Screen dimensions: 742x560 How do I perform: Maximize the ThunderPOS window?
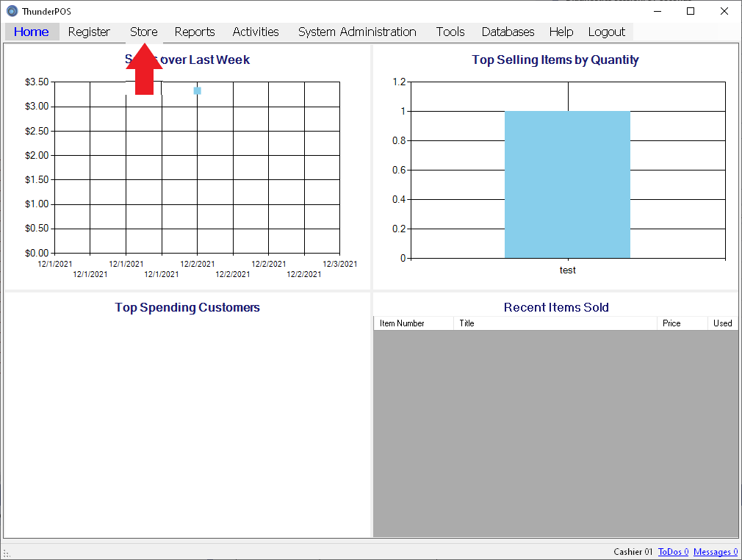pos(691,11)
